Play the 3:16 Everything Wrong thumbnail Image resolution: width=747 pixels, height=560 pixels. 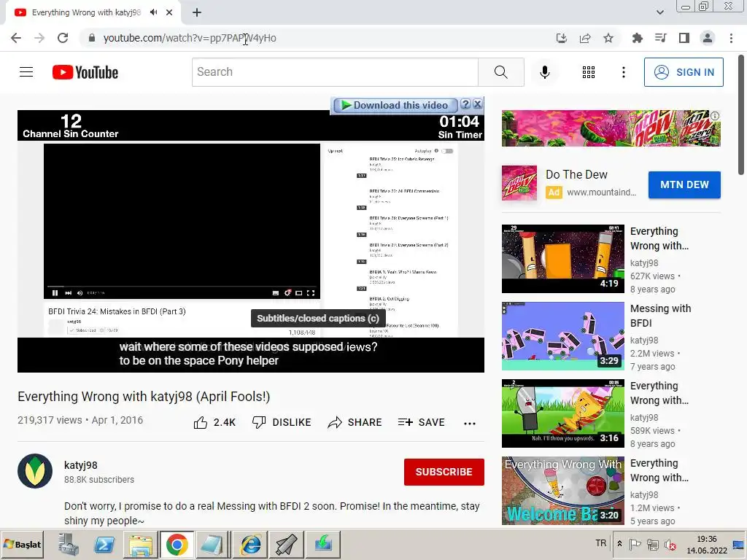[x=562, y=413]
